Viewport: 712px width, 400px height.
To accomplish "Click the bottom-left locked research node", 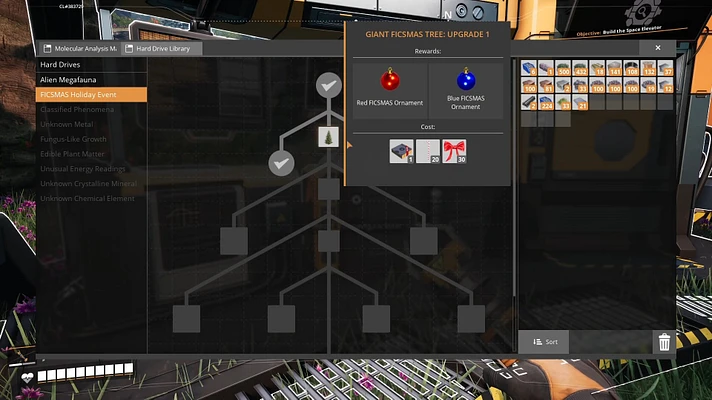I will tap(186, 318).
